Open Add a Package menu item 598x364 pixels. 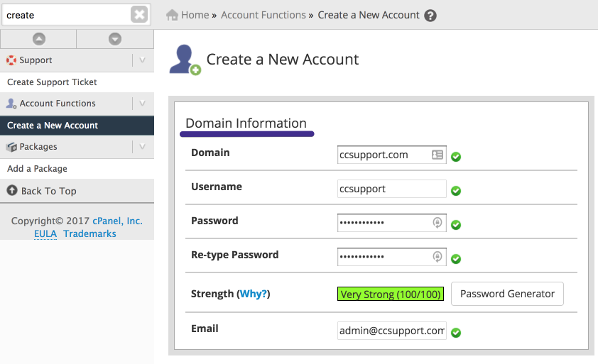point(37,169)
